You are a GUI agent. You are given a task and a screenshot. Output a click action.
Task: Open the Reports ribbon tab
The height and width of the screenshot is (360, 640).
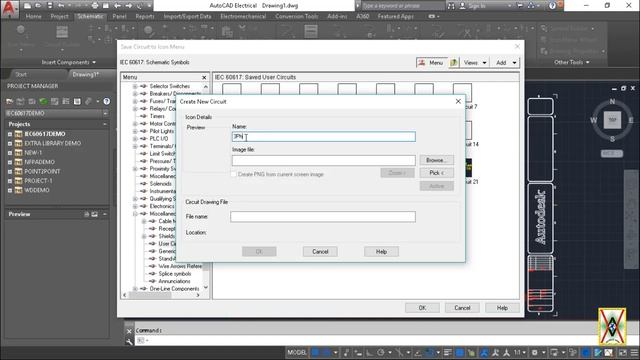point(145,16)
